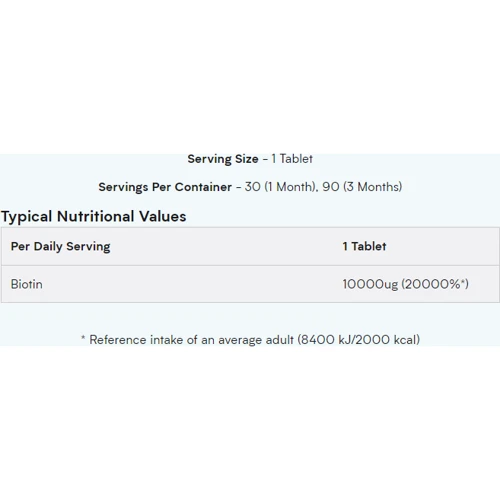Click the word "Nutritional" in the heading

pos(96,216)
